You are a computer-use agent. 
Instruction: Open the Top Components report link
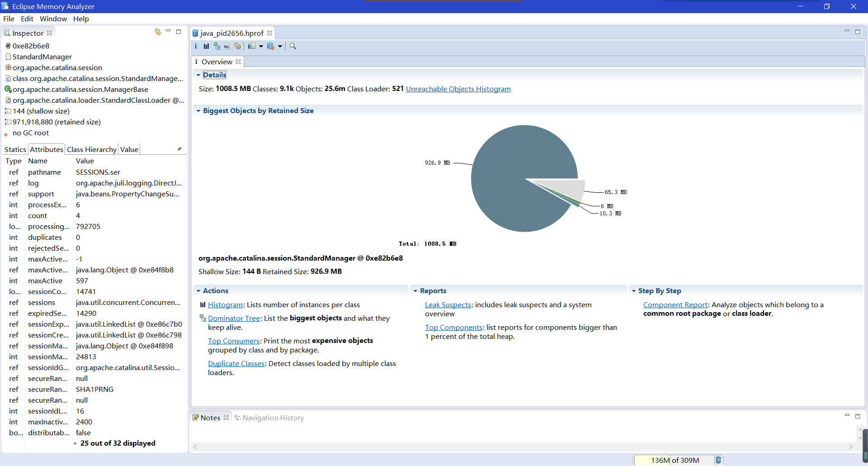tap(454, 328)
